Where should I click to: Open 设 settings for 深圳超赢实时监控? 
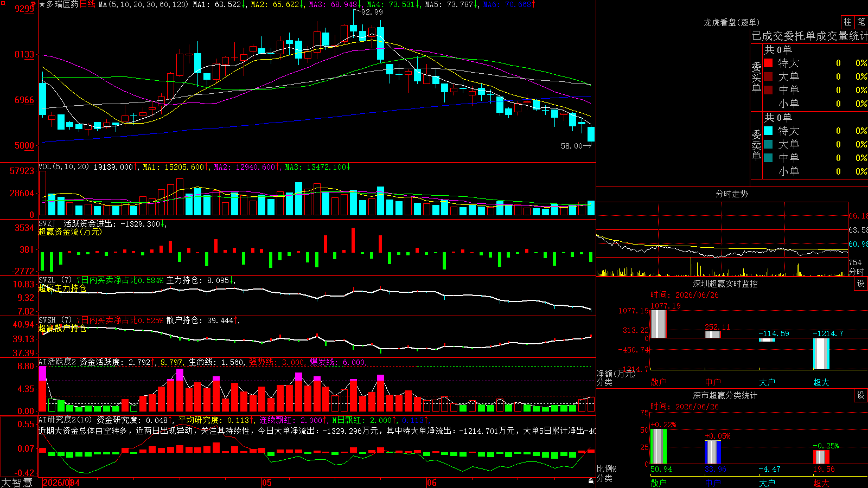[860, 284]
